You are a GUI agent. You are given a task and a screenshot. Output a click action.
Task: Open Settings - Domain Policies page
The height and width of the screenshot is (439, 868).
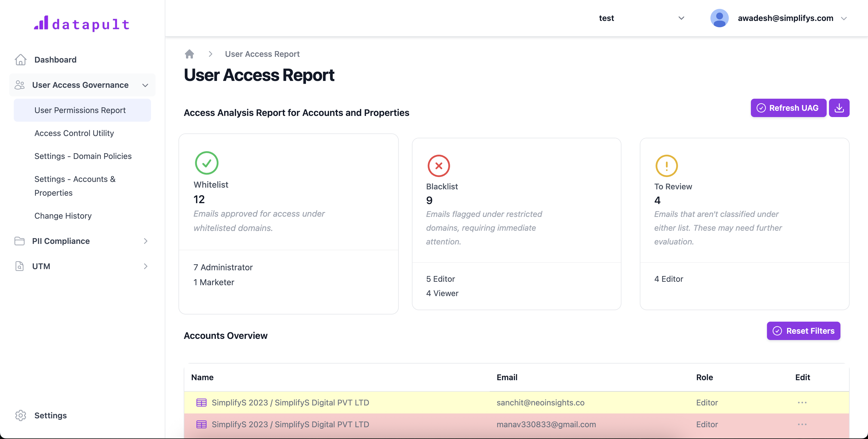click(x=83, y=156)
